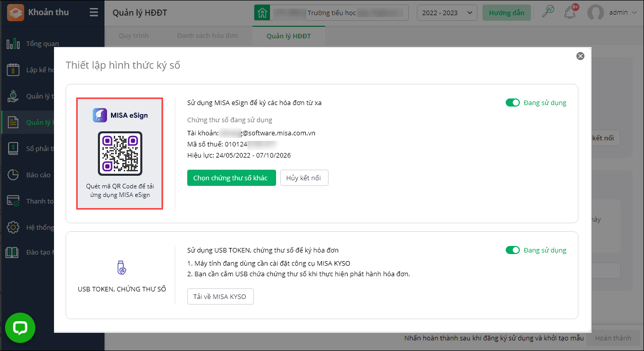Open the Thanh toán card icon
644x351 pixels.
[13, 201]
